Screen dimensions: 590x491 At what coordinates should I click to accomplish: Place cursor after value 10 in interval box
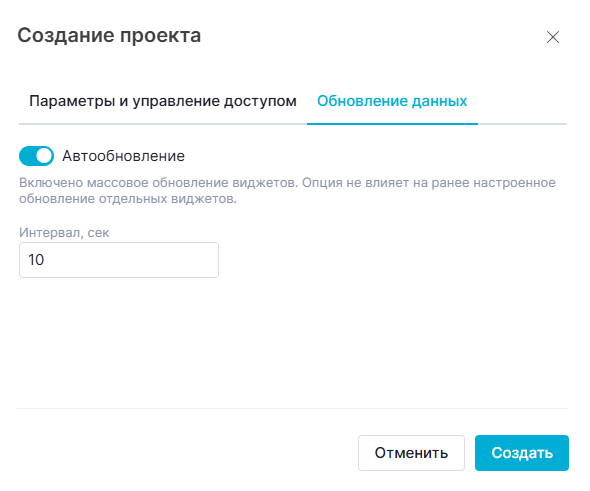tap(46, 260)
